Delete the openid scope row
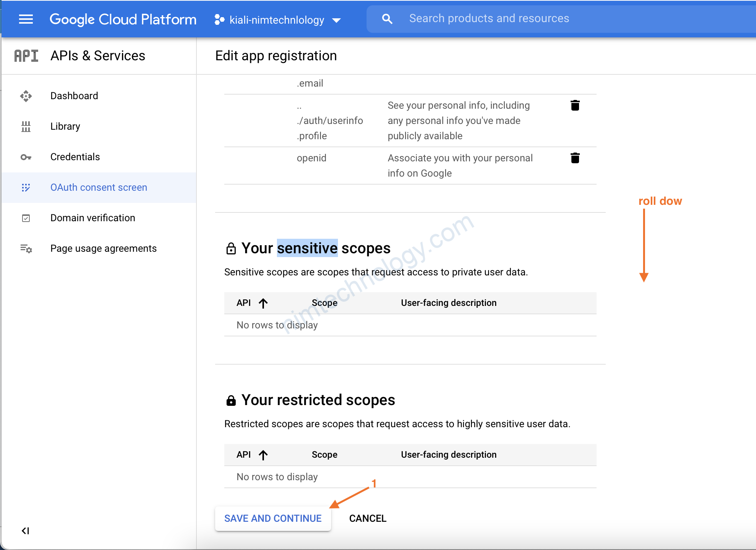 point(575,158)
